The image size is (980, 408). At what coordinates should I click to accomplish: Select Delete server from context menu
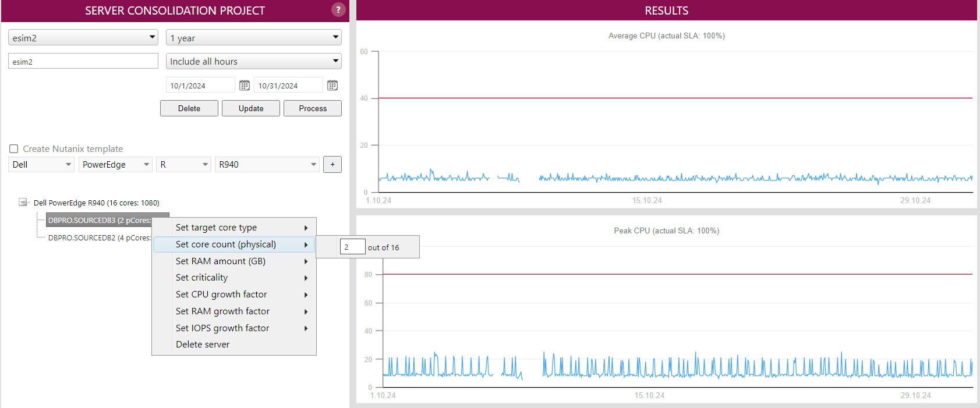pos(203,345)
